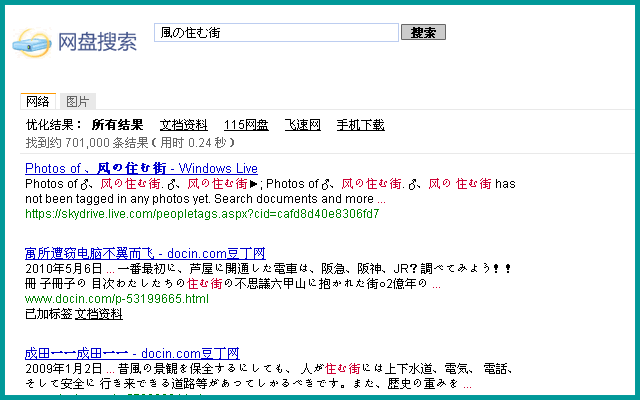640x400 pixels.
Task: Filter results by 飞速网
Action: tap(302, 125)
